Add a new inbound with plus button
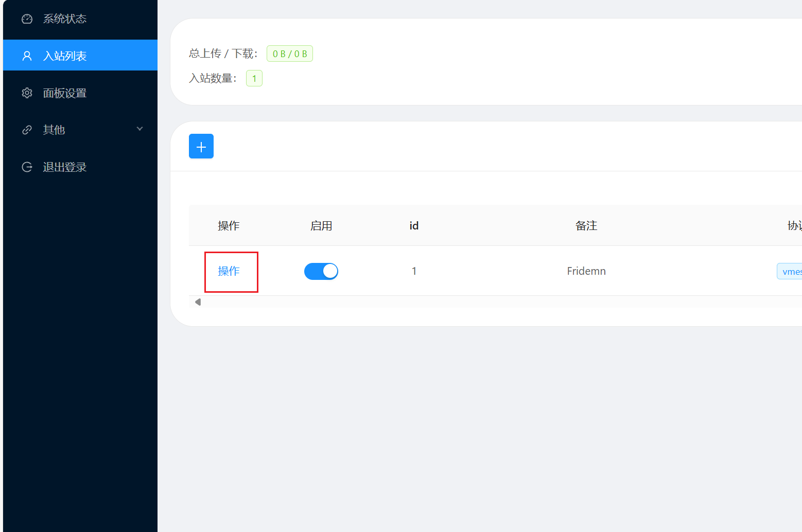 click(x=201, y=147)
